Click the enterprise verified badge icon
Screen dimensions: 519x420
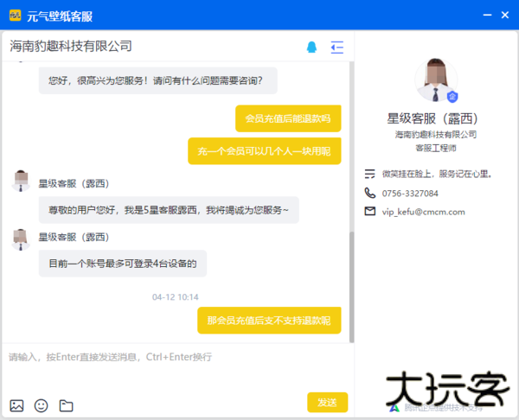(452, 97)
